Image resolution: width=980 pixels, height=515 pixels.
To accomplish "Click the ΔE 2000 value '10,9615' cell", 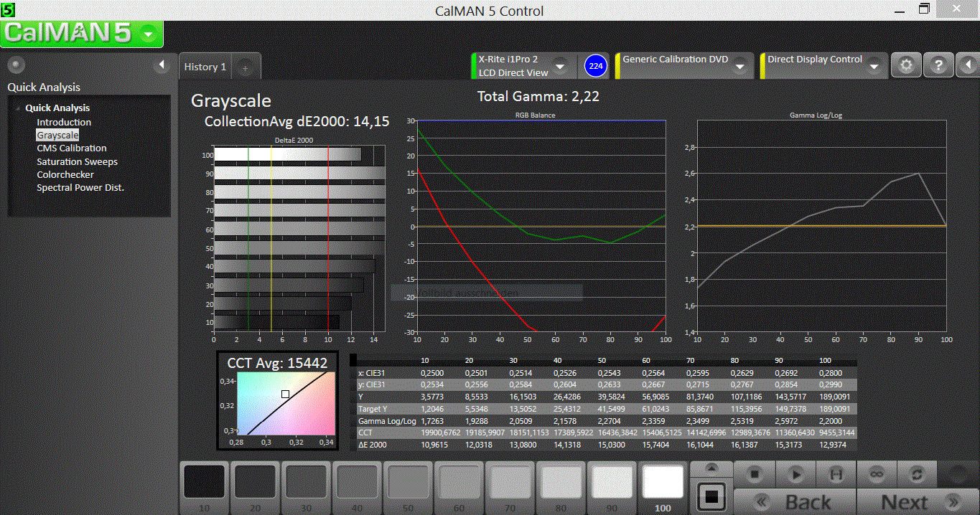I will pos(436,445).
